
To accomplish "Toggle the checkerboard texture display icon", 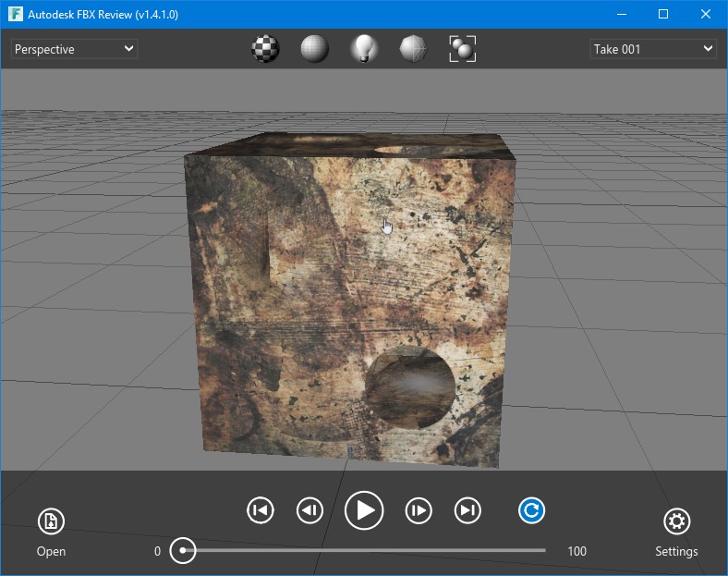I will 265,49.
